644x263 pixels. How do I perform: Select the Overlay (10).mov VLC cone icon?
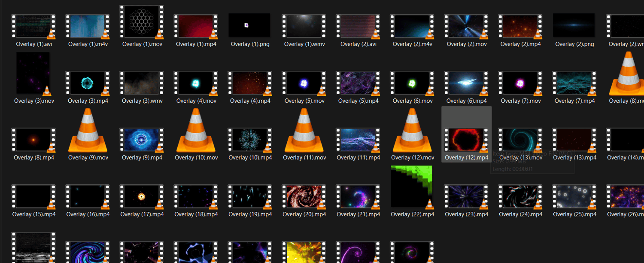point(196,130)
